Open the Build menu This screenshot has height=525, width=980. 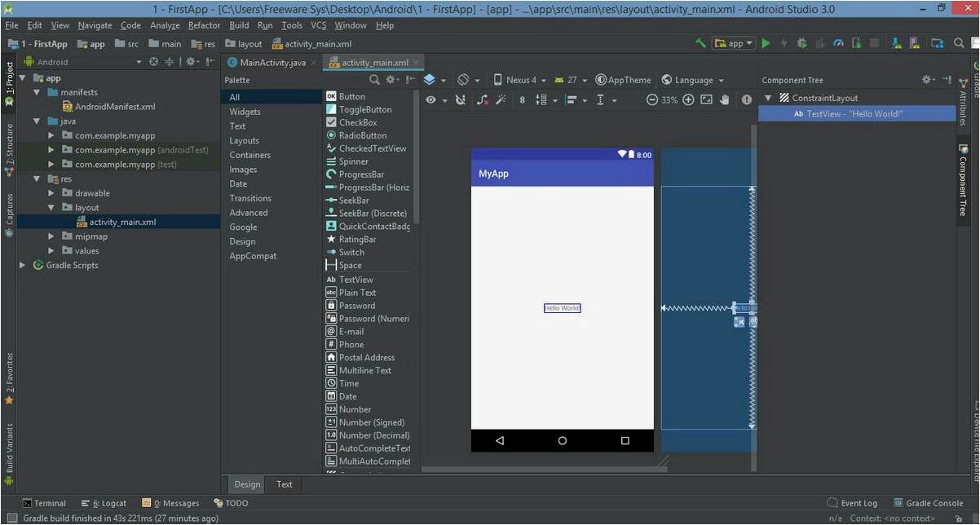[239, 25]
